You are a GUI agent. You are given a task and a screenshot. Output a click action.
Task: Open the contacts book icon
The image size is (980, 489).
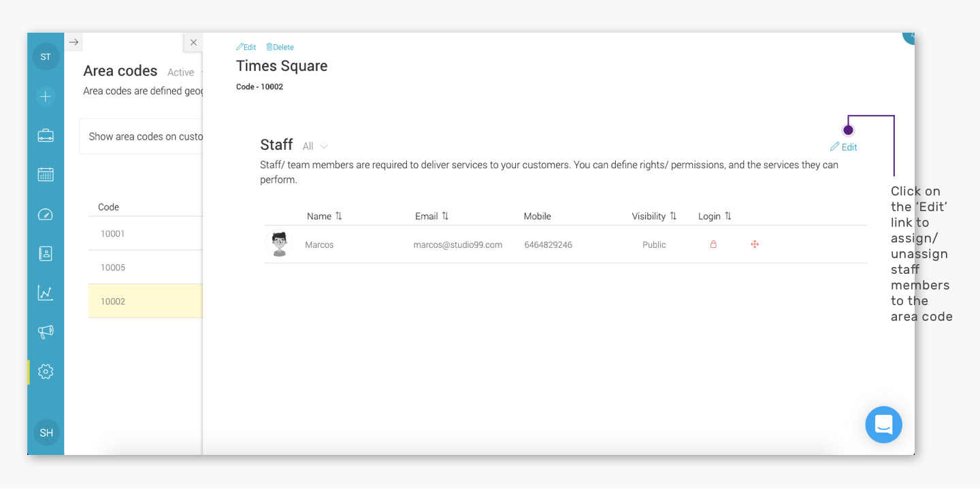(x=46, y=253)
